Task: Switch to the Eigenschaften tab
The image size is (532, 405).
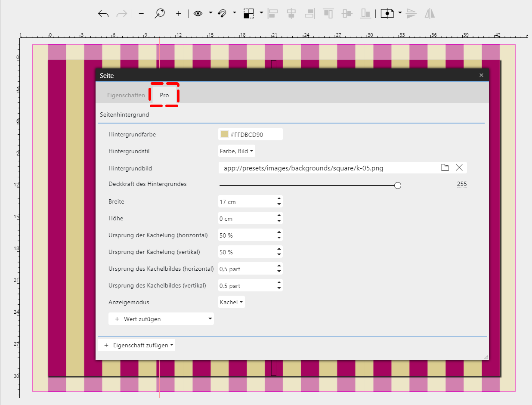Action: [x=126, y=95]
